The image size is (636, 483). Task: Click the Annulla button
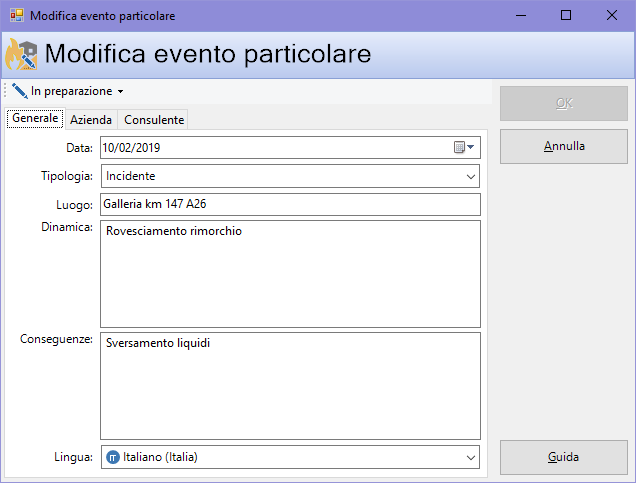564,146
